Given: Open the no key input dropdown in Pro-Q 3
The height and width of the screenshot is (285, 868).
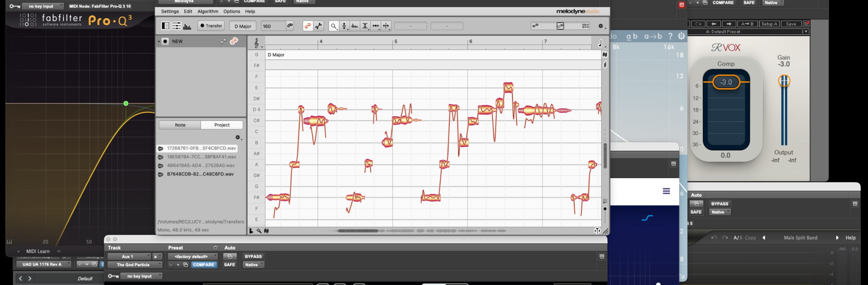Looking at the screenshot, I should [43, 6].
